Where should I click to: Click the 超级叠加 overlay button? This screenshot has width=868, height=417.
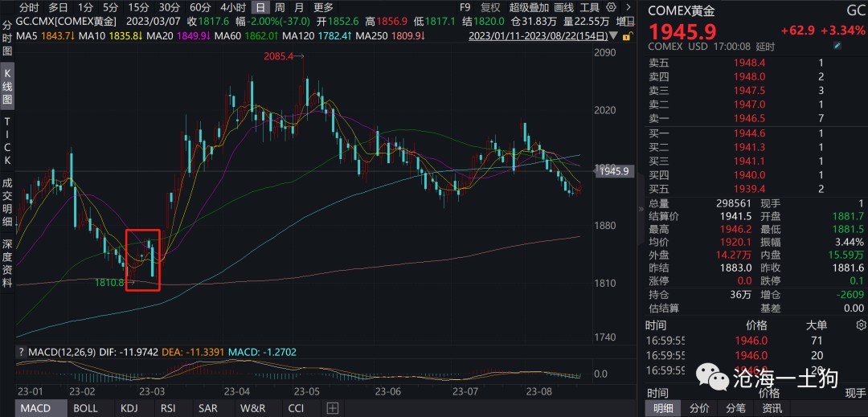[526, 7]
